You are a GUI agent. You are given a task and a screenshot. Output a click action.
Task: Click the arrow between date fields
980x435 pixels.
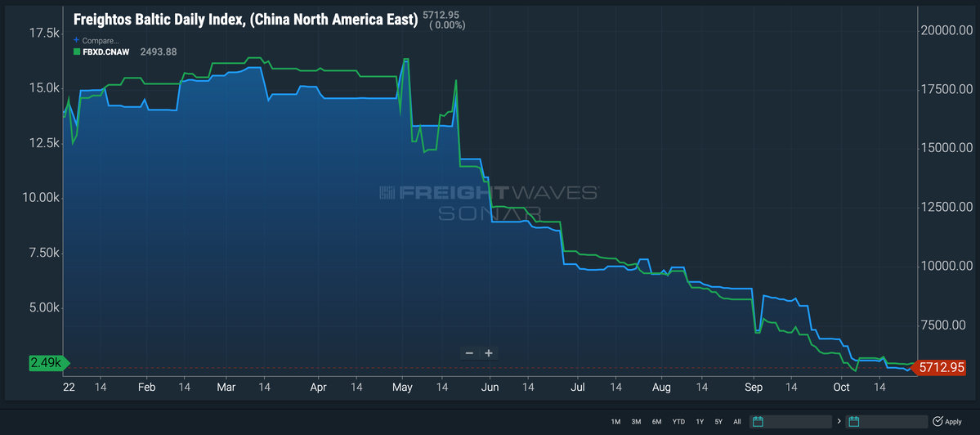(839, 422)
